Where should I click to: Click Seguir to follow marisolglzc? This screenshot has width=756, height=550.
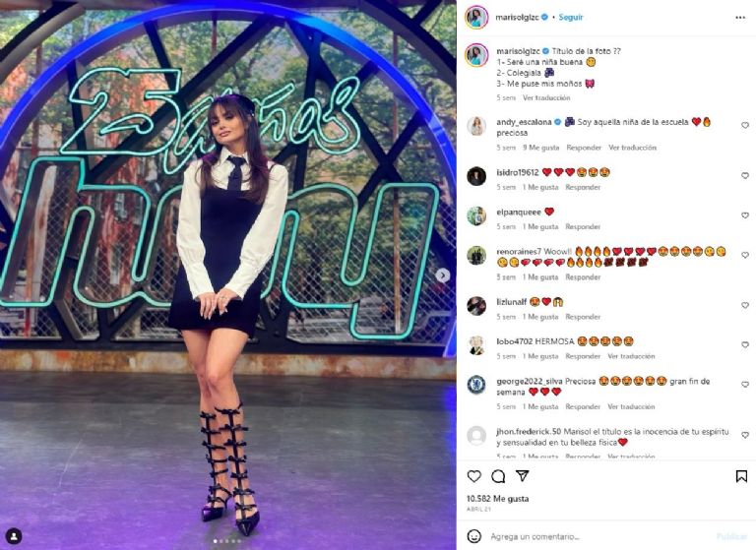[x=571, y=17]
